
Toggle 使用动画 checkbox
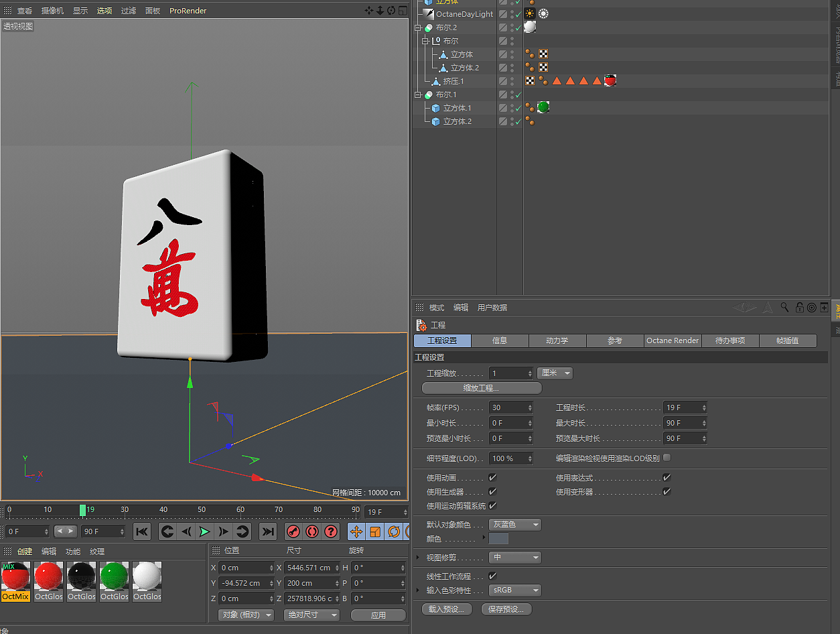click(x=492, y=478)
